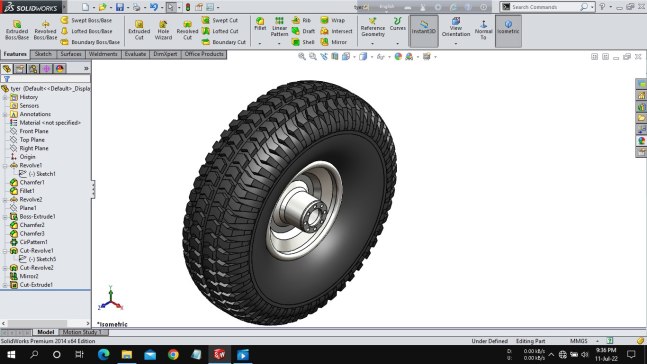This screenshot has width=647, height=364.
Task: Open Reference Geometry dropdown arrow
Action: click(373, 43)
